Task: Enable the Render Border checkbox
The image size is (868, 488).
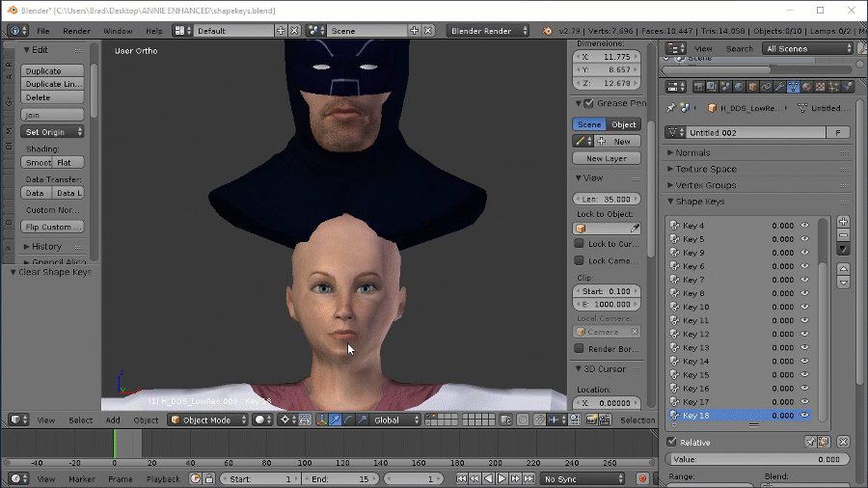Action: coord(580,348)
